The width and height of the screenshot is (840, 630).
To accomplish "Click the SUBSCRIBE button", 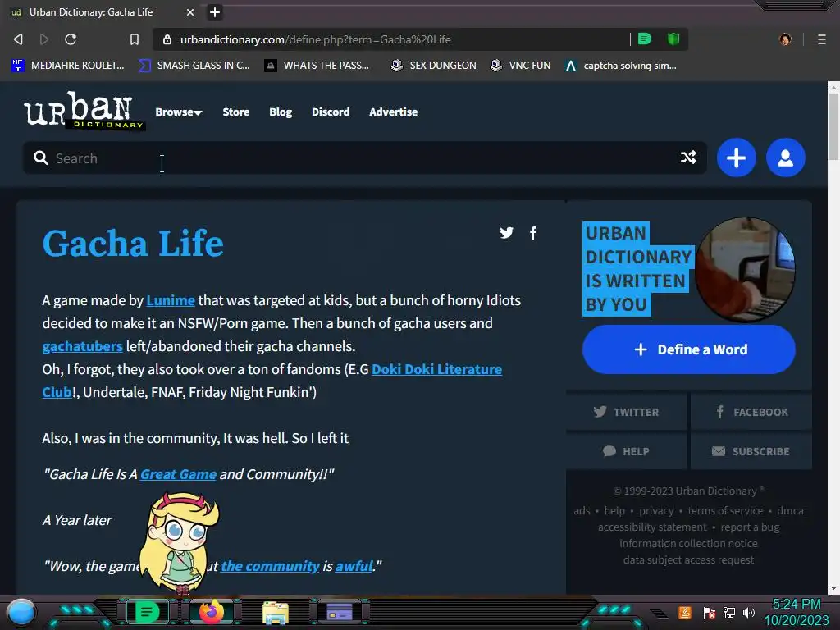I will pyautogui.click(x=751, y=452).
